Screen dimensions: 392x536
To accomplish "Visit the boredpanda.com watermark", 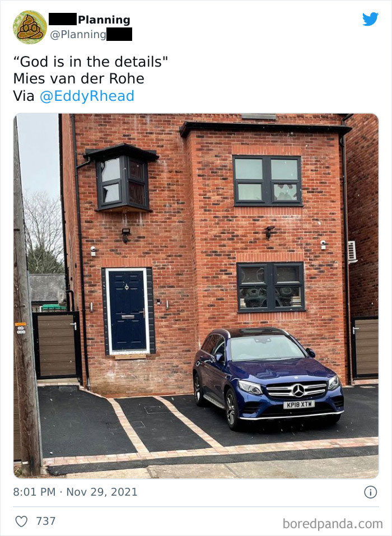I will click(333, 523).
